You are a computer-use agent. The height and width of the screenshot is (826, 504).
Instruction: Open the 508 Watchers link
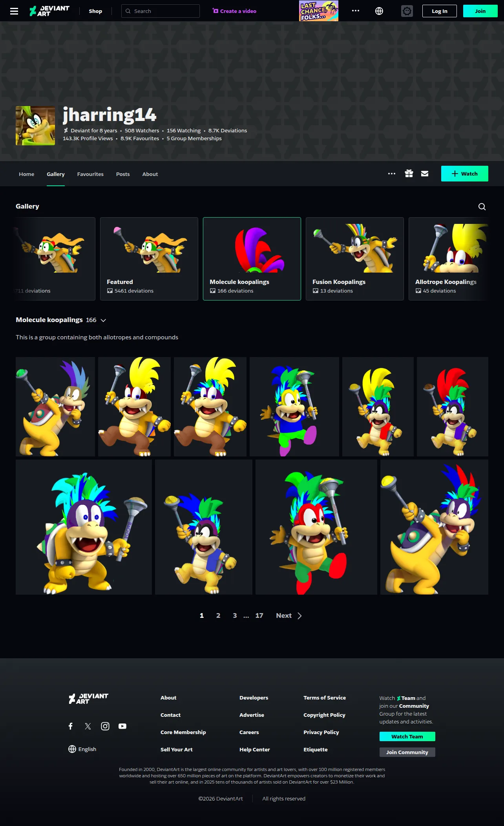click(142, 130)
